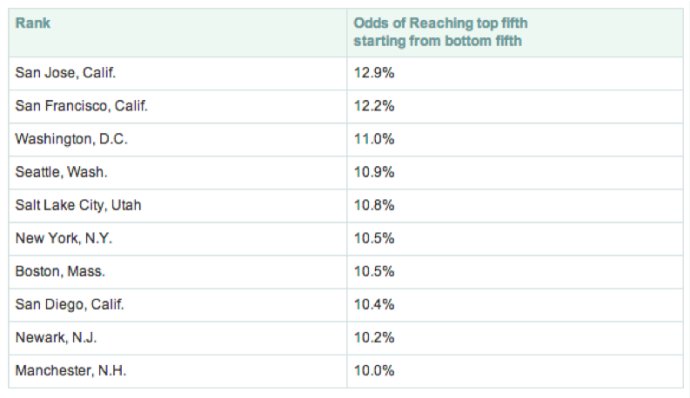Screen dimensions: 690x398
Task: Click the 10.8% value
Action: (374, 205)
